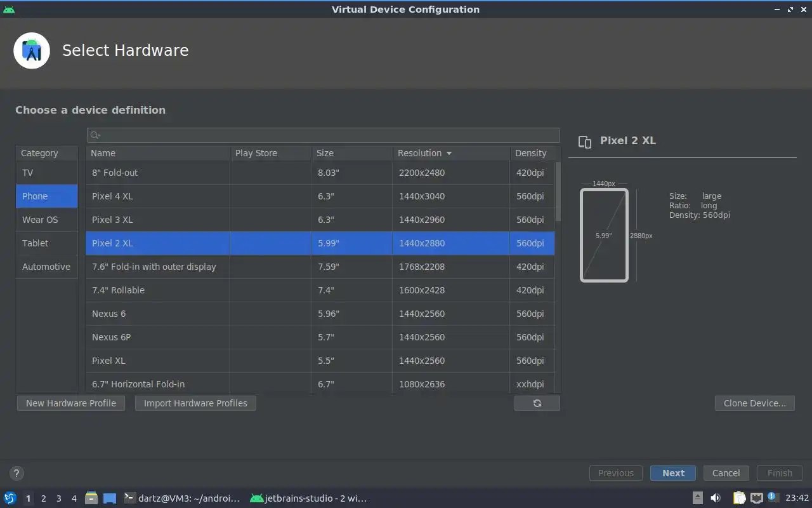Select the Wear OS category
Image resolution: width=812 pixels, height=508 pixels.
coord(47,220)
